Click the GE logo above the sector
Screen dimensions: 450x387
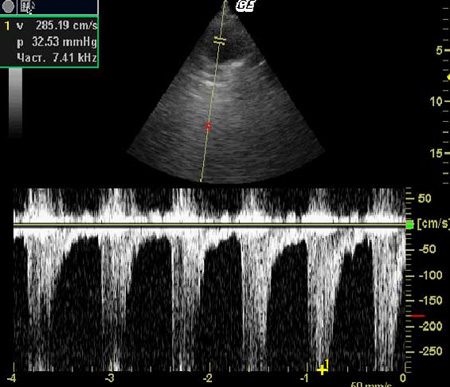pyautogui.click(x=245, y=6)
